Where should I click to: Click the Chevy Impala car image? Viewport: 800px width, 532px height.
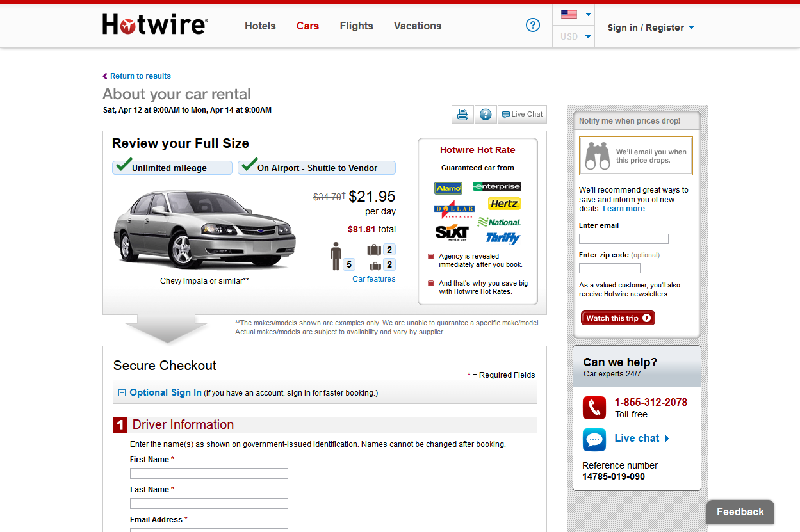coord(204,229)
